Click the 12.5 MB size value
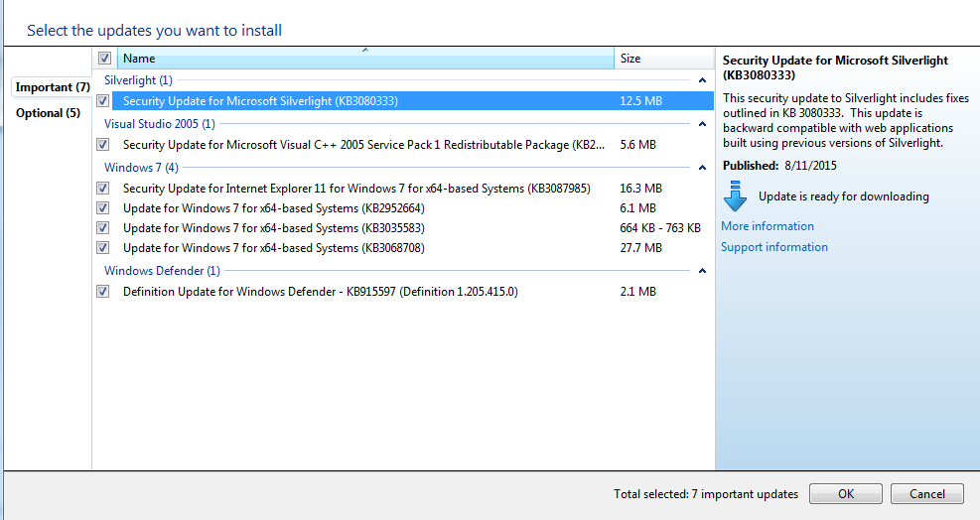 pos(640,100)
